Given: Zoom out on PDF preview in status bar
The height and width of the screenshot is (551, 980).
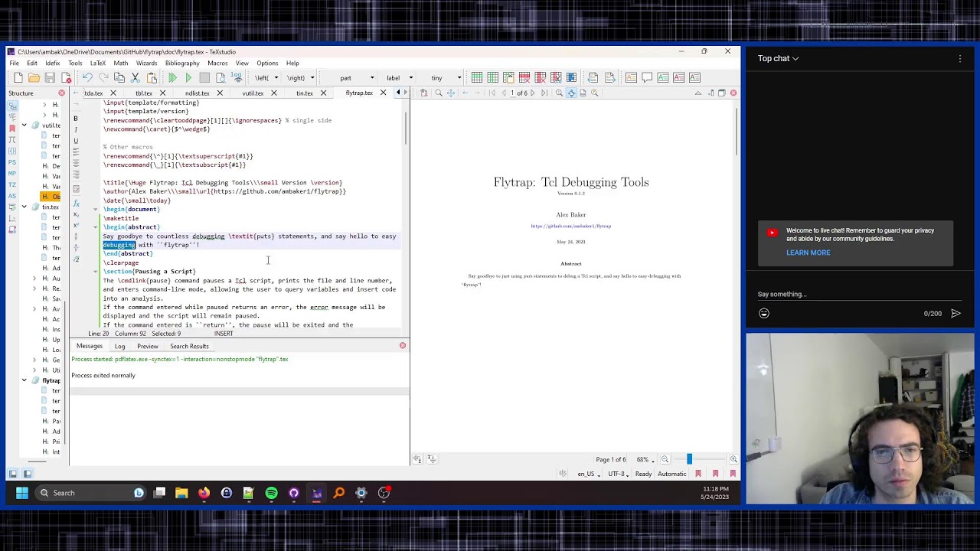Looking at the screenshot, I should point(665,459).
